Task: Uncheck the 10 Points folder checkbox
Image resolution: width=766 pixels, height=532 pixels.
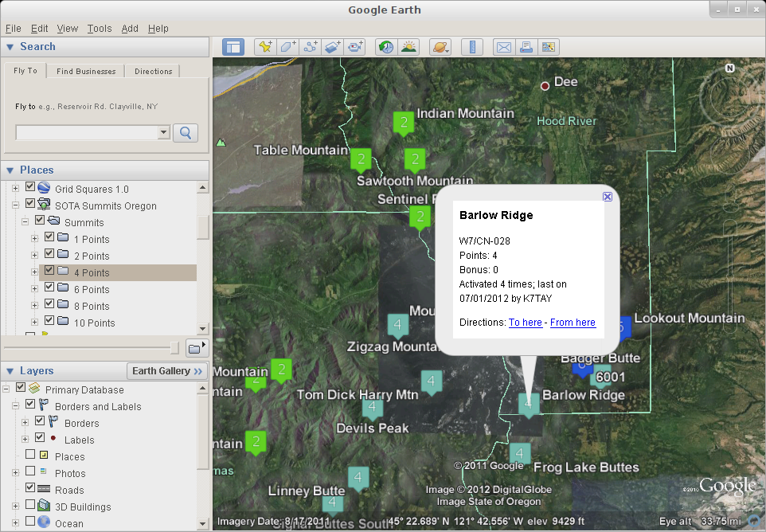Action: pos(49,320)
